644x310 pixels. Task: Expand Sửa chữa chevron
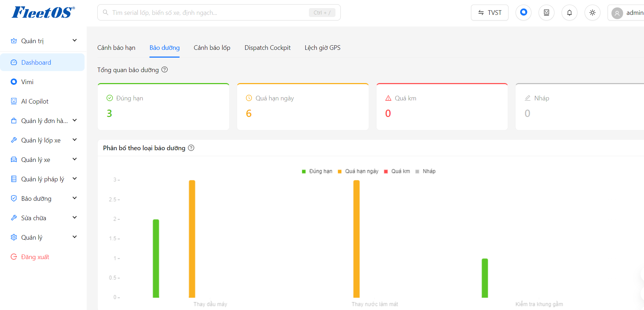click(x=75, y=217)
